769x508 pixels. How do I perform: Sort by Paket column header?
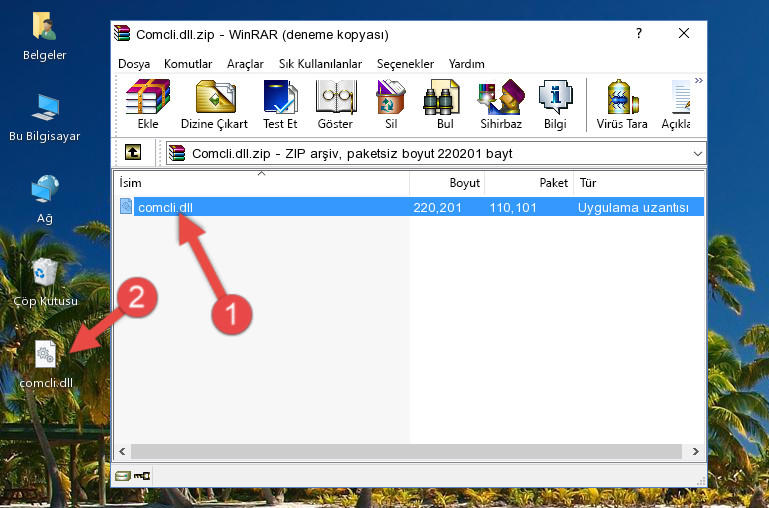(529, 183)
